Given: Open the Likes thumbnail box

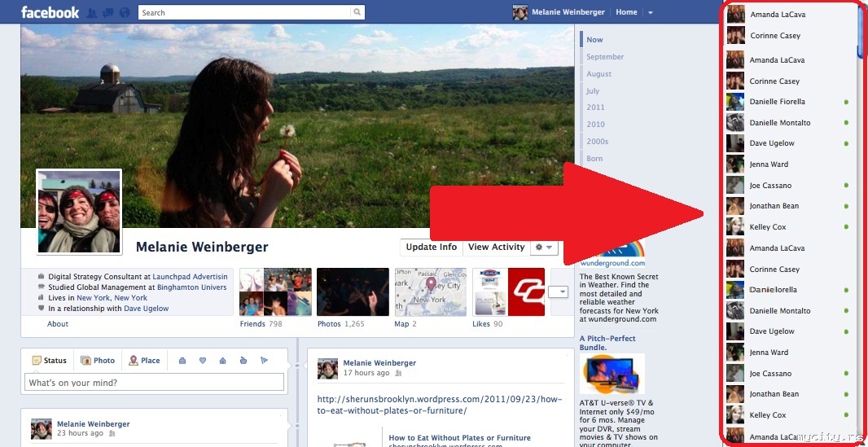Looking at the screenshot, I should click(508, 292).
